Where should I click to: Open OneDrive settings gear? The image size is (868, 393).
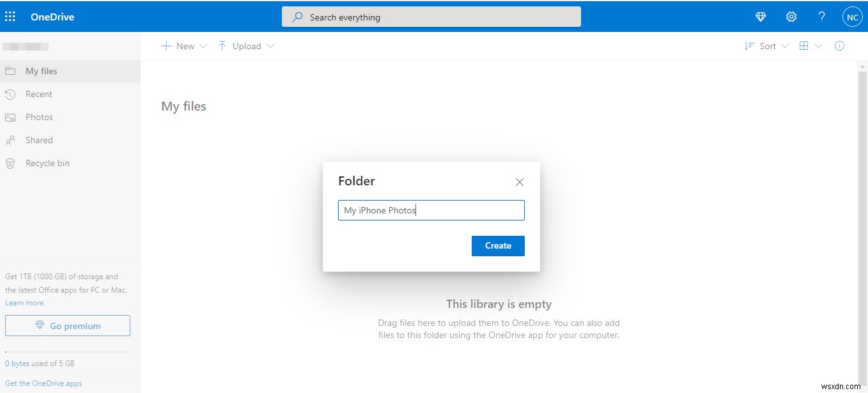tap(791, 16)
